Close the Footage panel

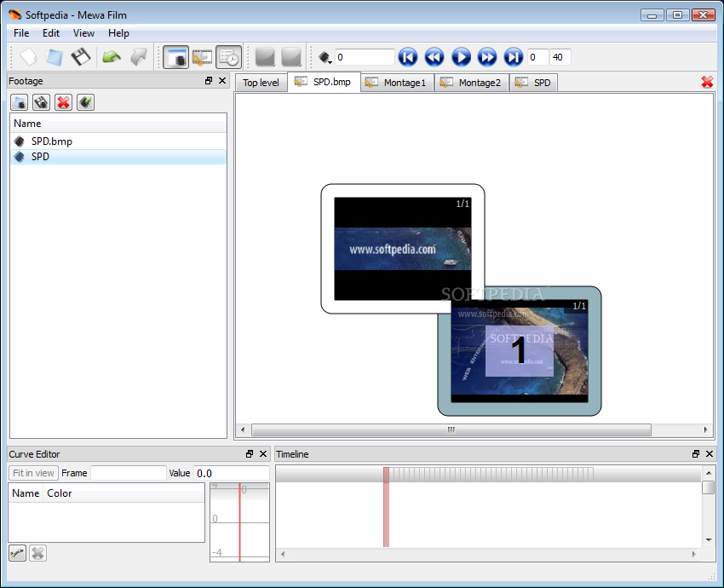(222, 81)
